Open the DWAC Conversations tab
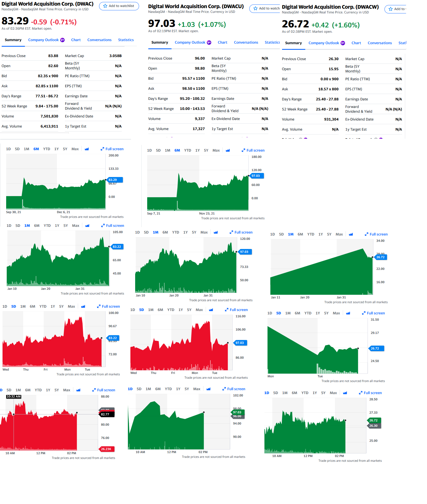427x504 pixels. coord(99,40)
